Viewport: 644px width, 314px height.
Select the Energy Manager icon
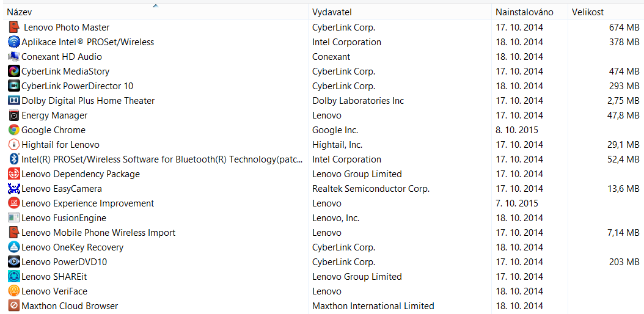point(14,115)
